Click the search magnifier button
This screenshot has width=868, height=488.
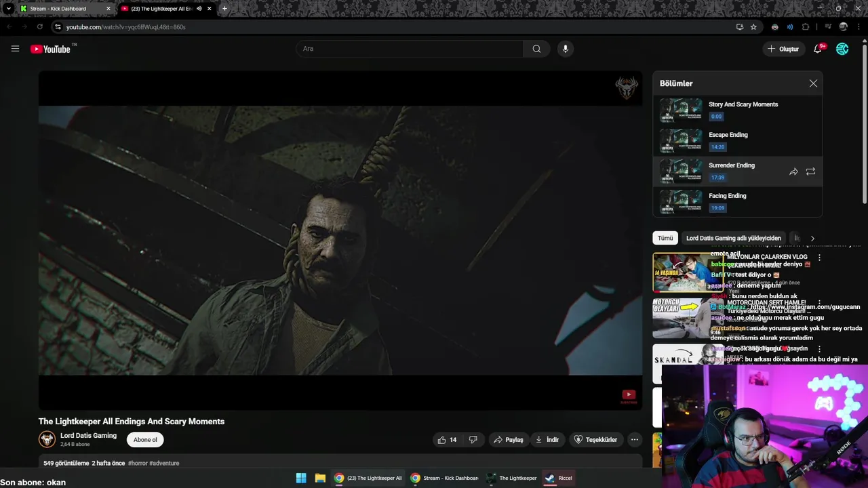click(536, 49)
